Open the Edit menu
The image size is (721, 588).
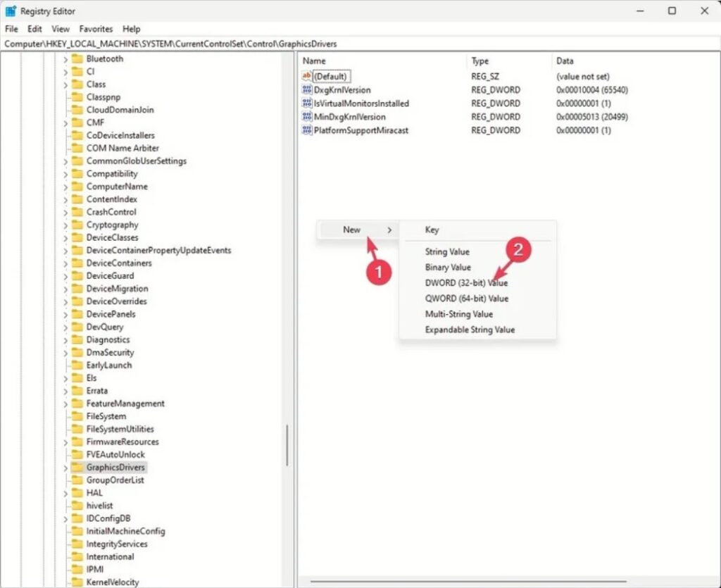click(35, 29)
